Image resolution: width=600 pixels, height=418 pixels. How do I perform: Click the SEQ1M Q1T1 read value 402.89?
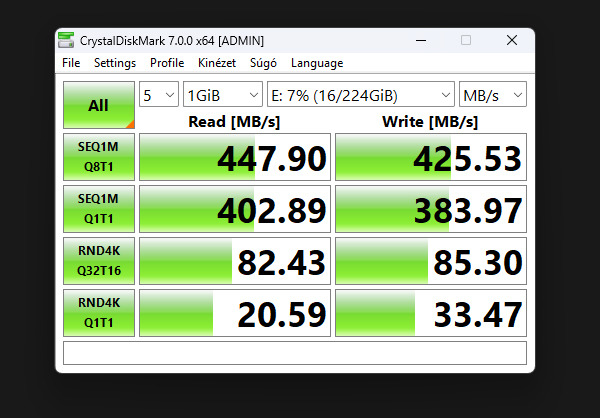tap(235, 209)
